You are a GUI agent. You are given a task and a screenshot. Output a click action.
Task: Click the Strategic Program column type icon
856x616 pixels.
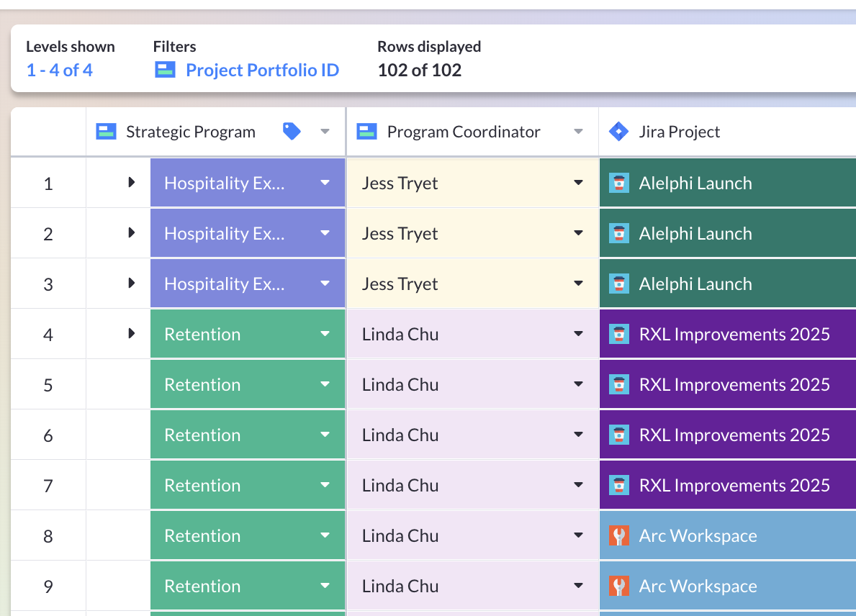pos(107,132)
